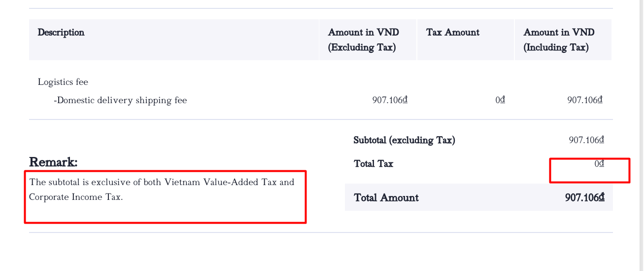Click the Total Amount label
This screenshot has height=271, width=644.
coord(386,198)
